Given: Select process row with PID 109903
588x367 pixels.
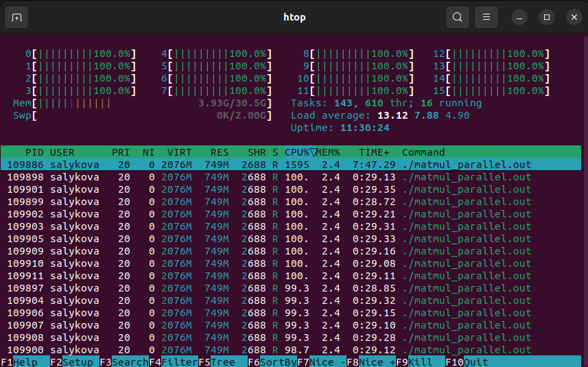Looking at the screenshot, I should (x=291, y=226).
